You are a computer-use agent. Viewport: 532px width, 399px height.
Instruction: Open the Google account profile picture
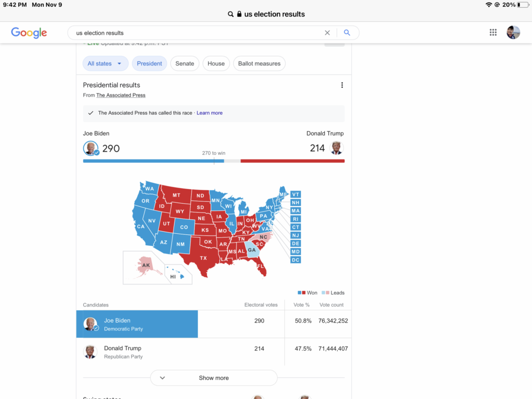(x=513, y=33)
